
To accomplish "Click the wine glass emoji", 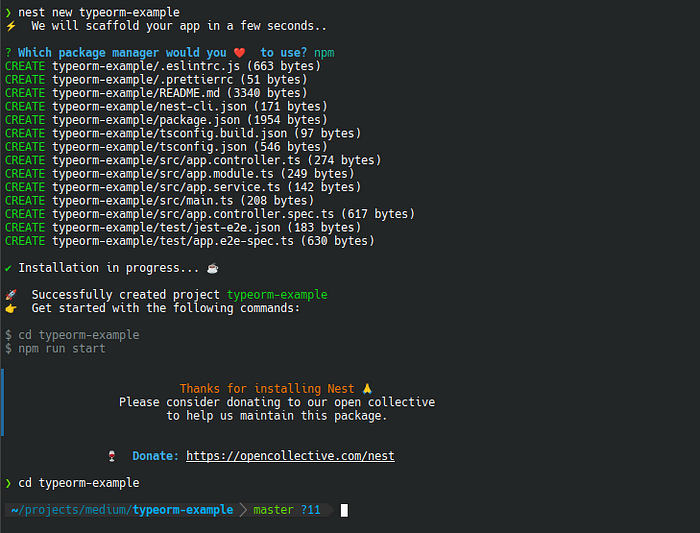I will 112,456.
